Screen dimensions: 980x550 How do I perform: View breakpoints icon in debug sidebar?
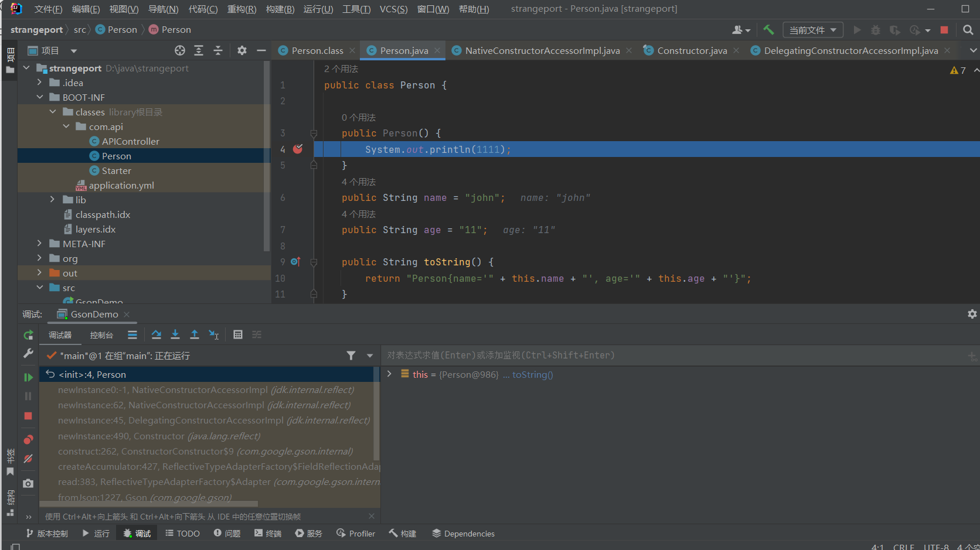click(x=28, y=439)
